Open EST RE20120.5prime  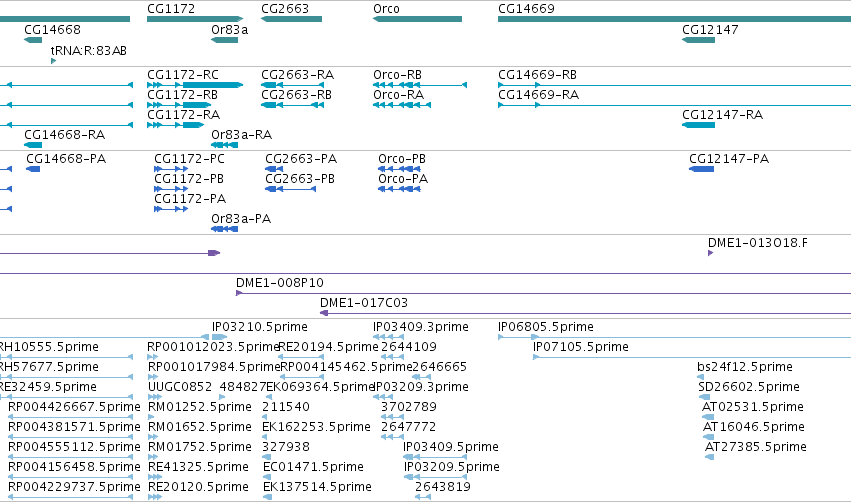(x=198, y=487)
